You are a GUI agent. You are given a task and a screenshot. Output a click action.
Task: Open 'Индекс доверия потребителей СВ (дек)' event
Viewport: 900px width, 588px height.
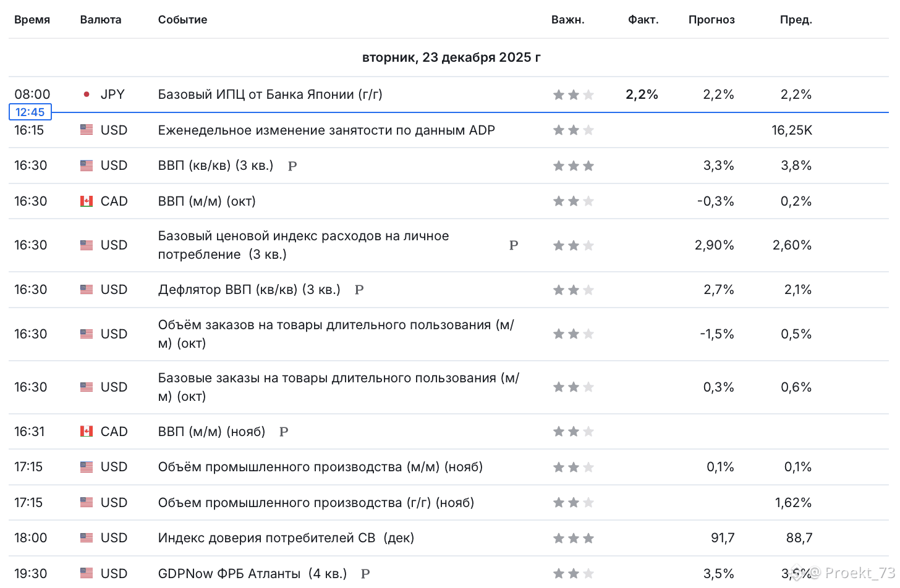coord(286,538)
